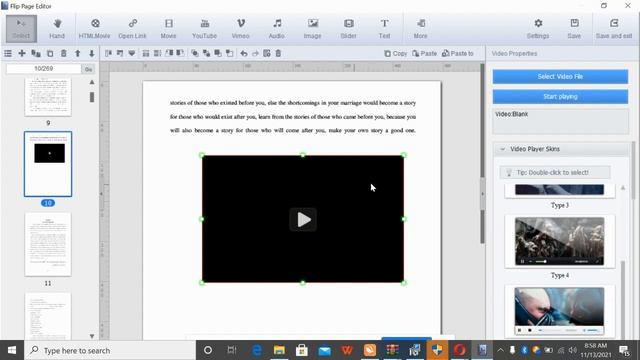Open the More tools menu
640x360 pixels.
[420, 29]
